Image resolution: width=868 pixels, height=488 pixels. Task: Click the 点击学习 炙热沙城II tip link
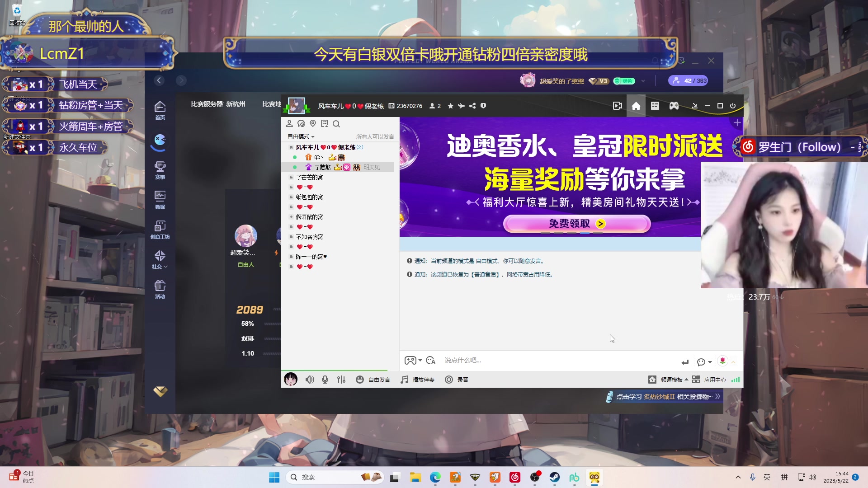coord(662,397)
